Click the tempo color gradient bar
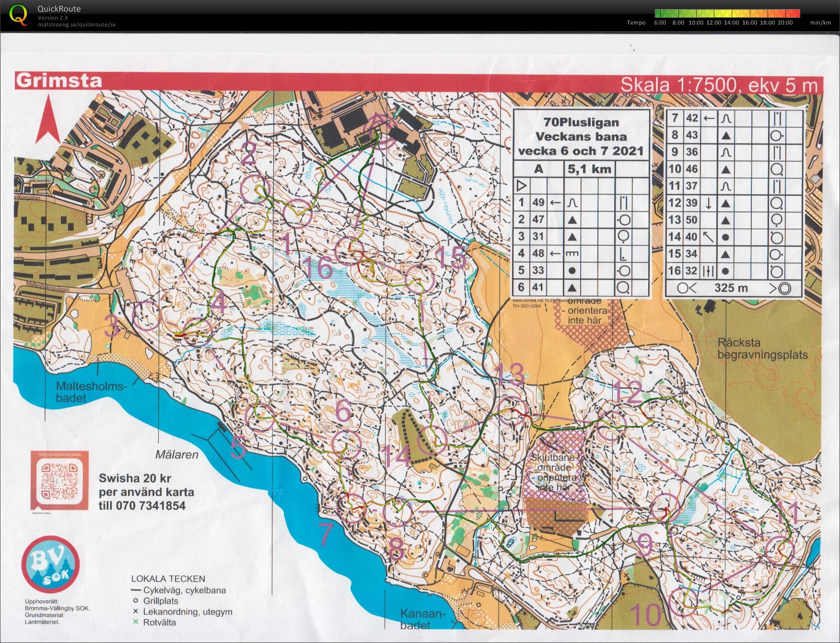 point(727,13)
